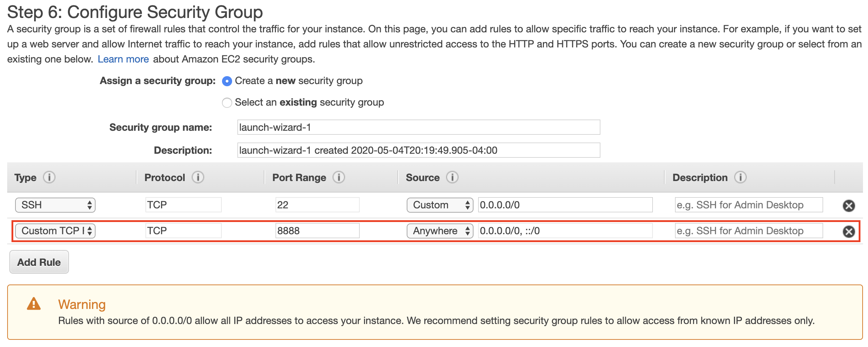Open the Custom source dropdown for SSH
The image size is (868, 347).
click(440, 205)
